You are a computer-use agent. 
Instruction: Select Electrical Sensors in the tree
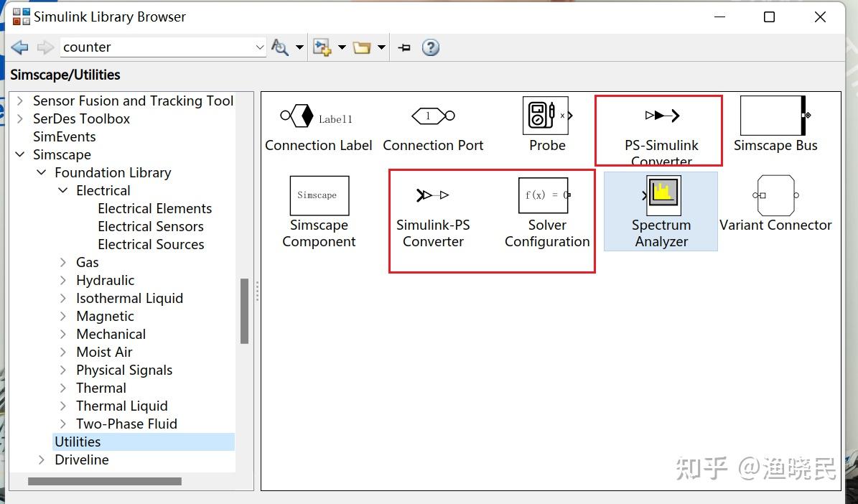(x=151, y=226)
